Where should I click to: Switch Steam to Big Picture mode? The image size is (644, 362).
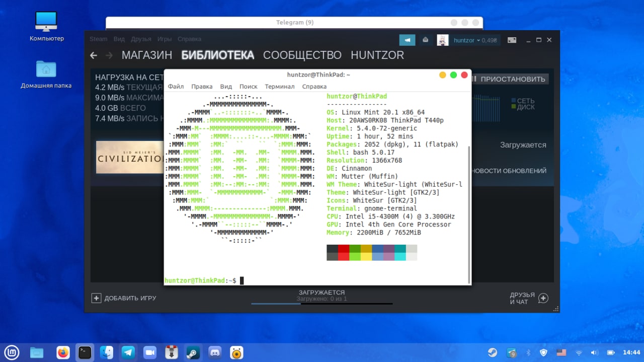point(512,40)
